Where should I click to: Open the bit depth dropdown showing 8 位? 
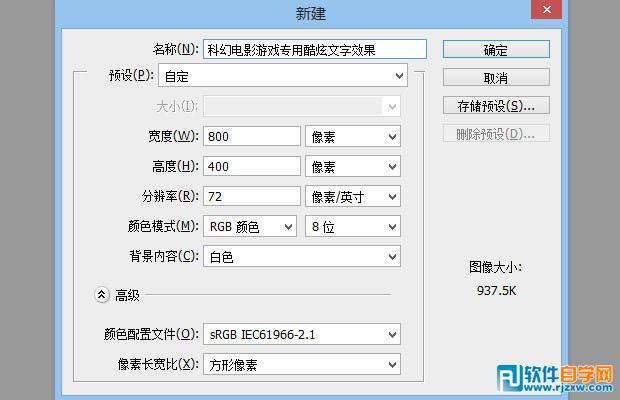[x=353, y=226]
